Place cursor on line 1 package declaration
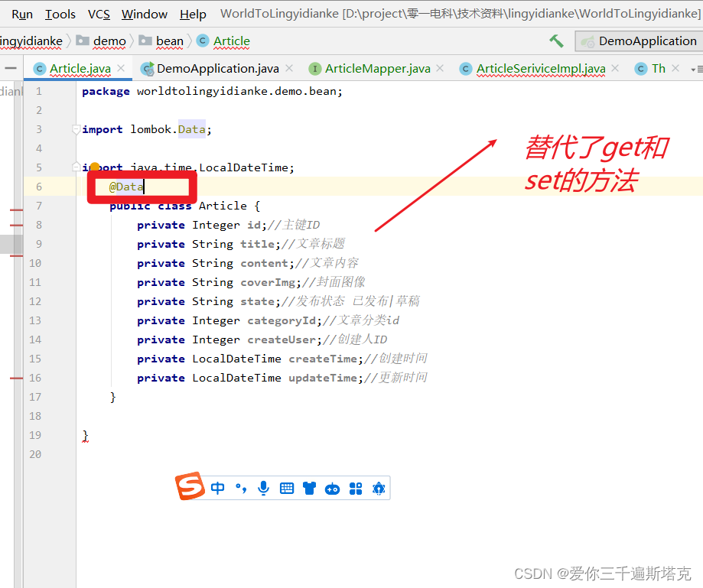The width and height of the screenshot is (703, 588). coord(212,92)
